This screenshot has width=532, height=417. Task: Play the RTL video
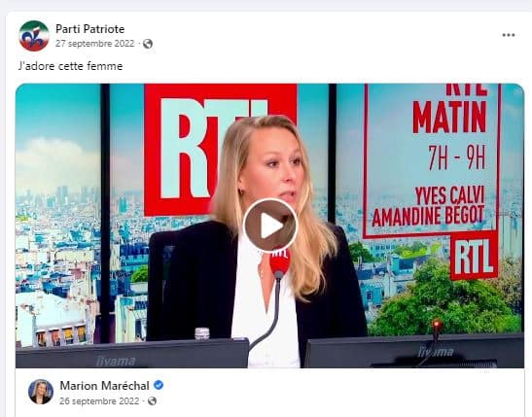[270, 226]
